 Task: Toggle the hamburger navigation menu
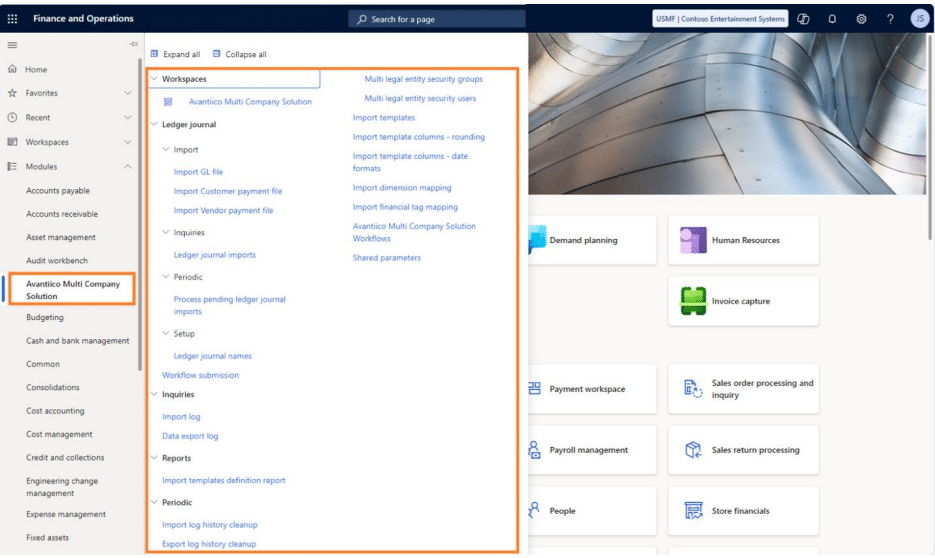13,45
